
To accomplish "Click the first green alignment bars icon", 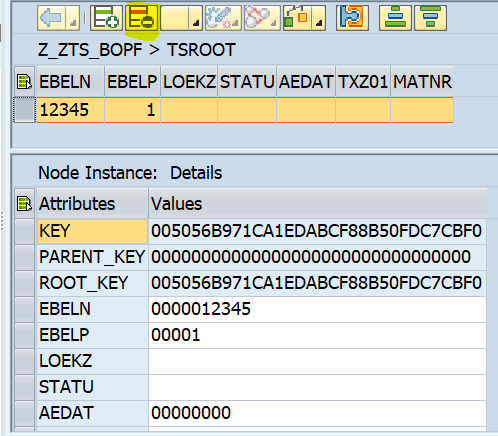I will tap(395, 18).
